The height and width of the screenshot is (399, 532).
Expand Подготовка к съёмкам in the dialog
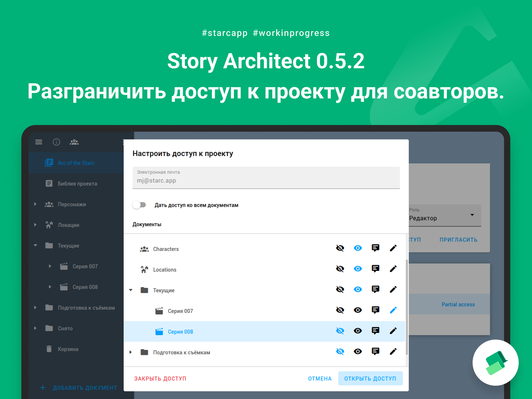[131, 352]
